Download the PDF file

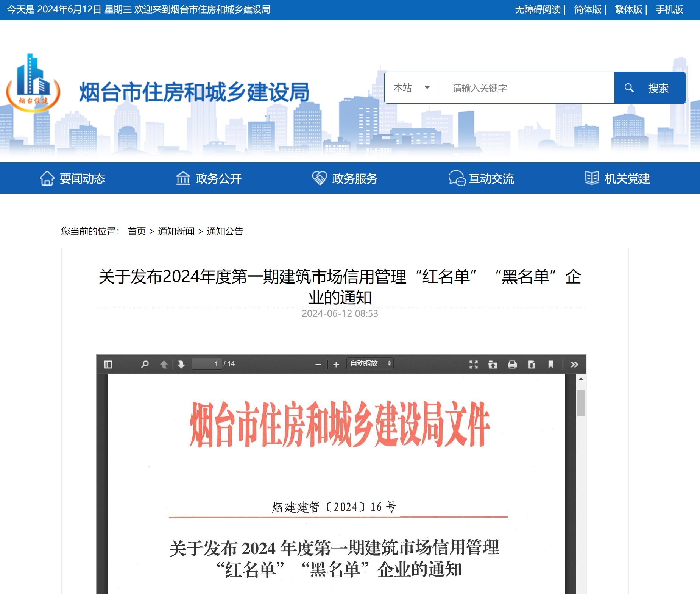[x=531, y=364]
